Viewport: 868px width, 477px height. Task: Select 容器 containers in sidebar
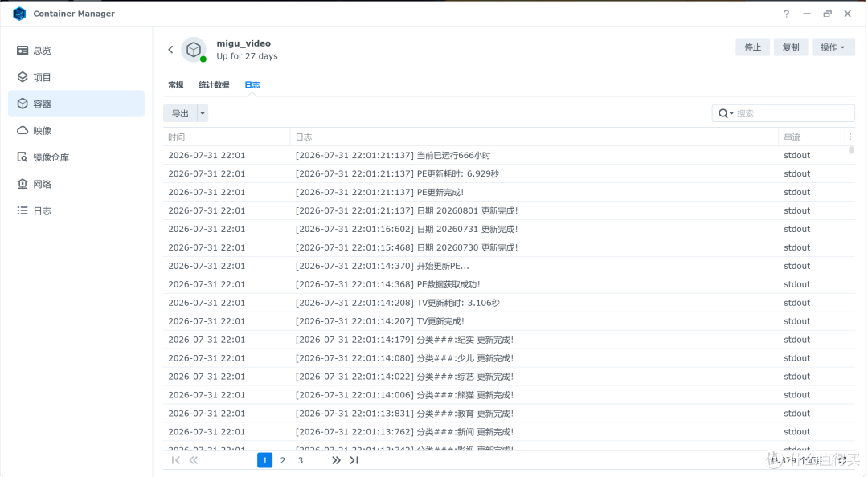[x=76, y=104]
